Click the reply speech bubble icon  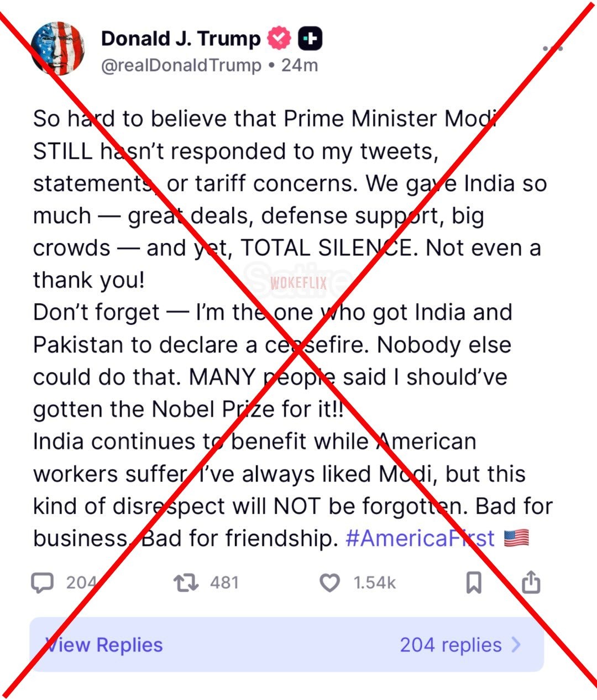(x=42, y=583)
